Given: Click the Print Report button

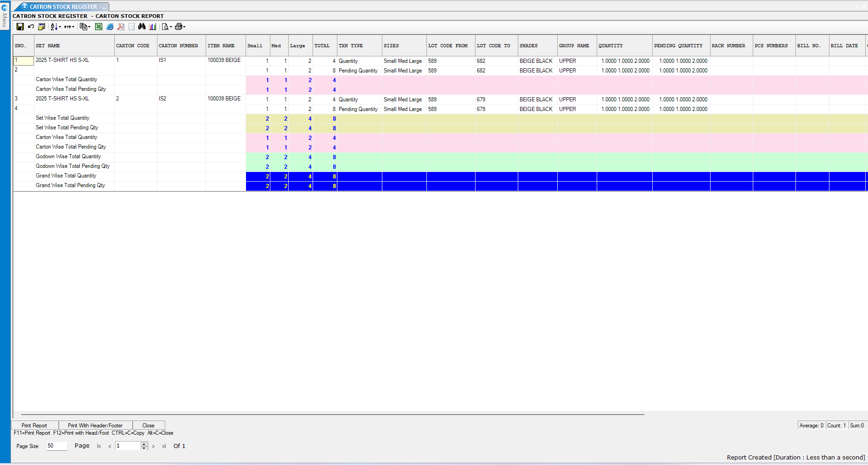Looking at the screenshot, I should pos(34,425).
